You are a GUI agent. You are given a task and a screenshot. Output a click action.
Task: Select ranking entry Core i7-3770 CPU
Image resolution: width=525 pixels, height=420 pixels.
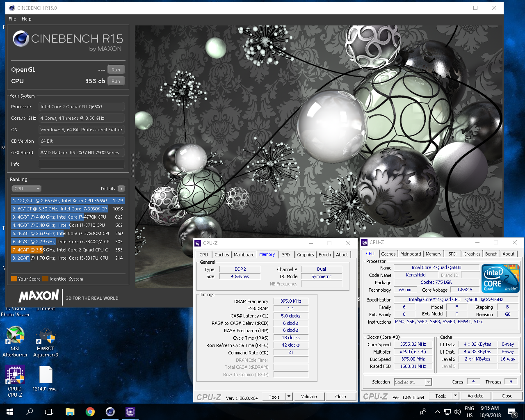coord(68,225)
